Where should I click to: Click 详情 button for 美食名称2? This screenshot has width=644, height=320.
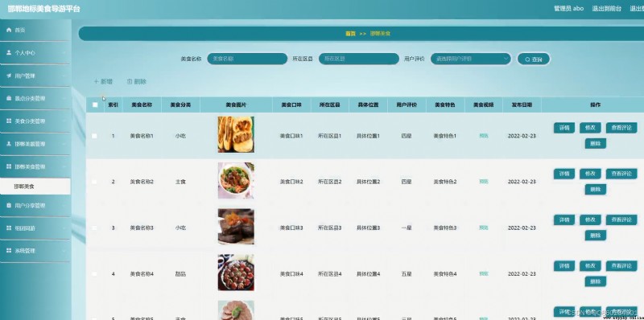[564, 174]
